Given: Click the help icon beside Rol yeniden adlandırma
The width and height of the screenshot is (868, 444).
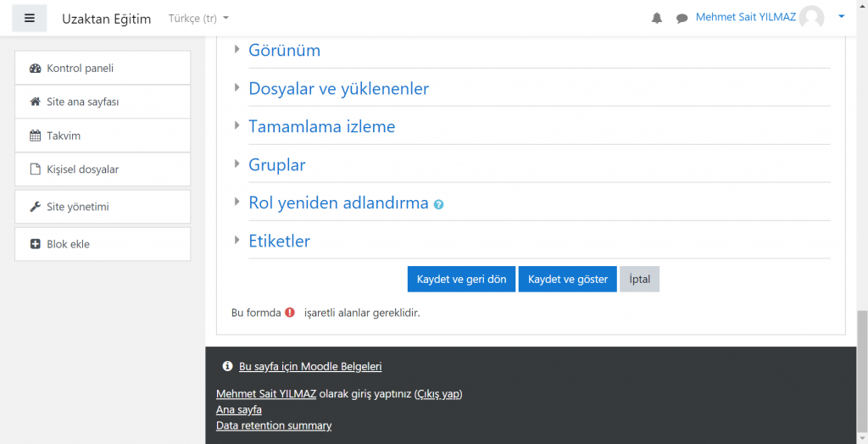Looking at the screenshot, I should (438, 204).
